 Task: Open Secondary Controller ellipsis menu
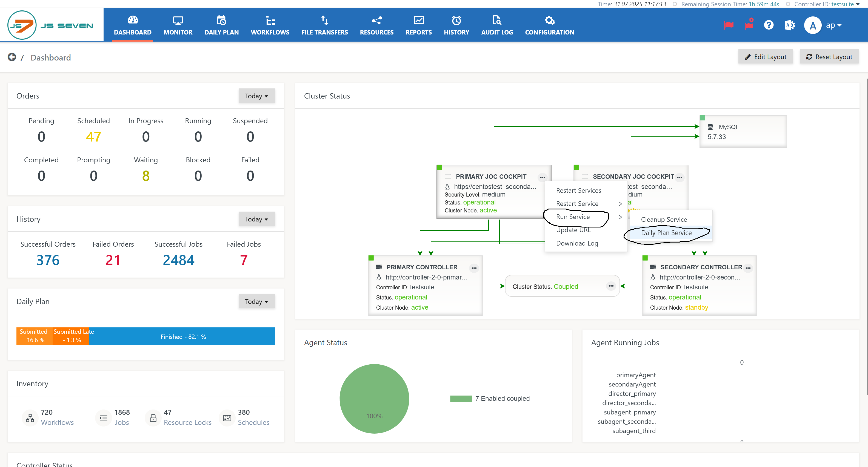coord(748,268)
